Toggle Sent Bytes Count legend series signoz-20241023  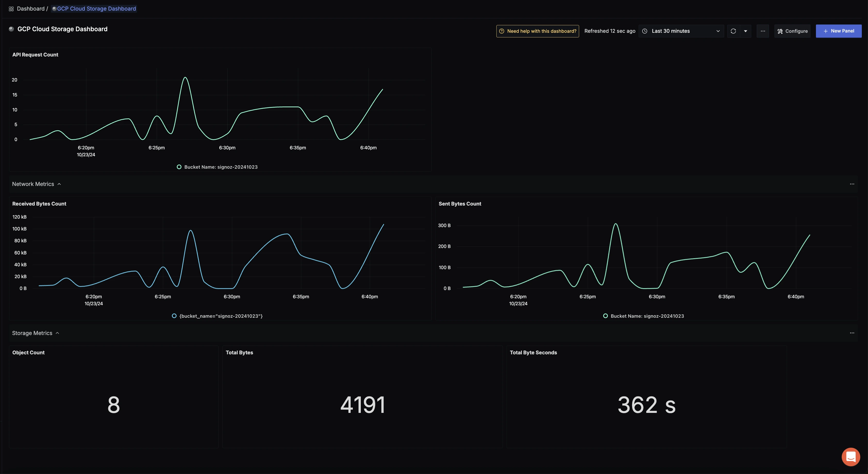(x=644, y=316)
